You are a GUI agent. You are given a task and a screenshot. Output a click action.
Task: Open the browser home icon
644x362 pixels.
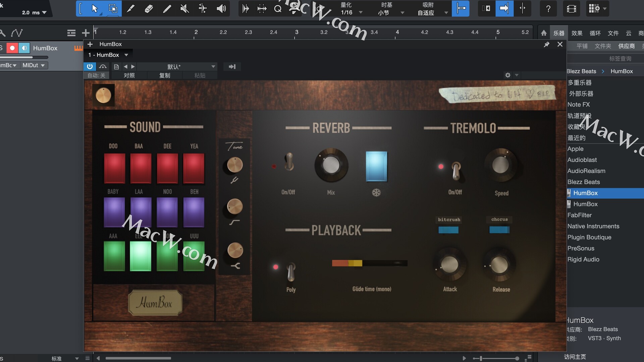coord(544,33)
